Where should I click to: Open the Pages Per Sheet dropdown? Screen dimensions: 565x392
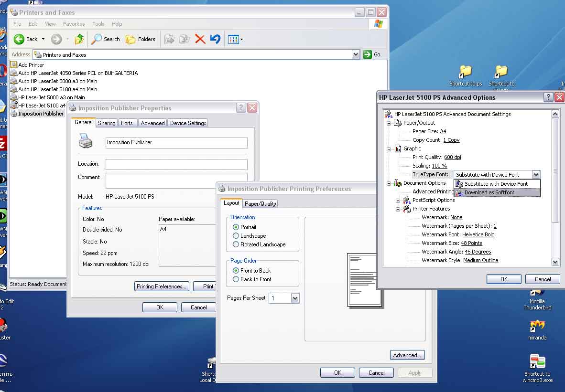(295, 298)
